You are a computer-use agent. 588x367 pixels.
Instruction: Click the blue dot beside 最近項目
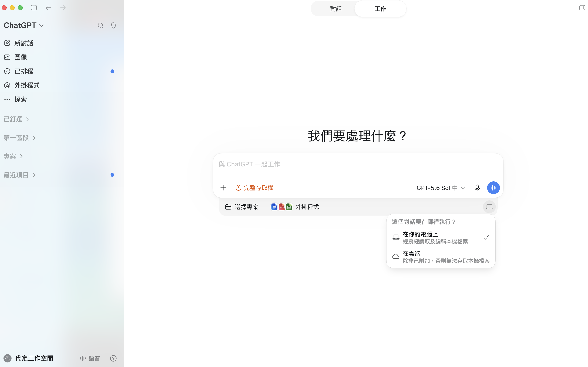tap(112, 175)
